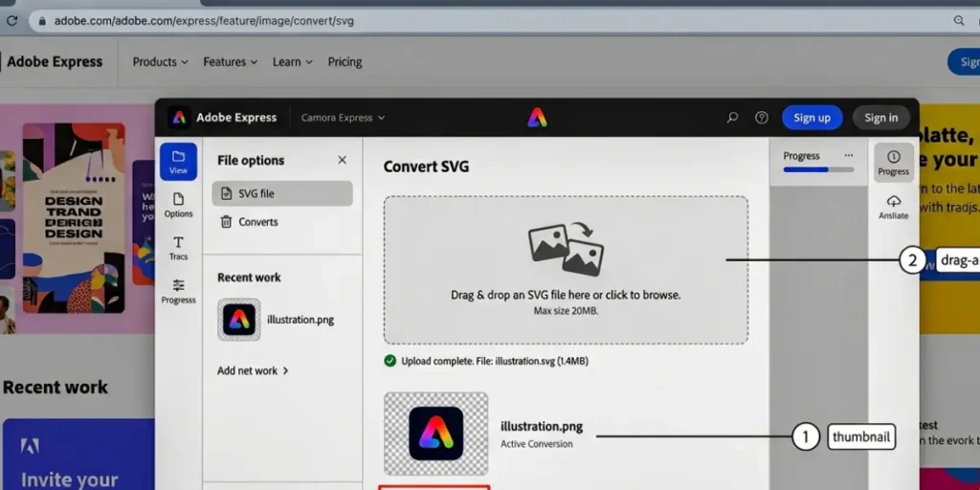The height and width of the screenshot is (490, 980).
Task: Open the illustration.png Active Conversion thumbnail
Action: click(435, 434)
